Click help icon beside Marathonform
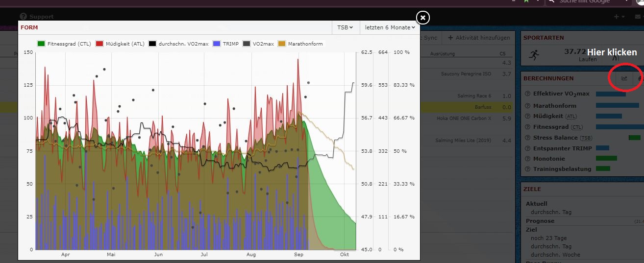644x263 pixels. pos(527,106)
